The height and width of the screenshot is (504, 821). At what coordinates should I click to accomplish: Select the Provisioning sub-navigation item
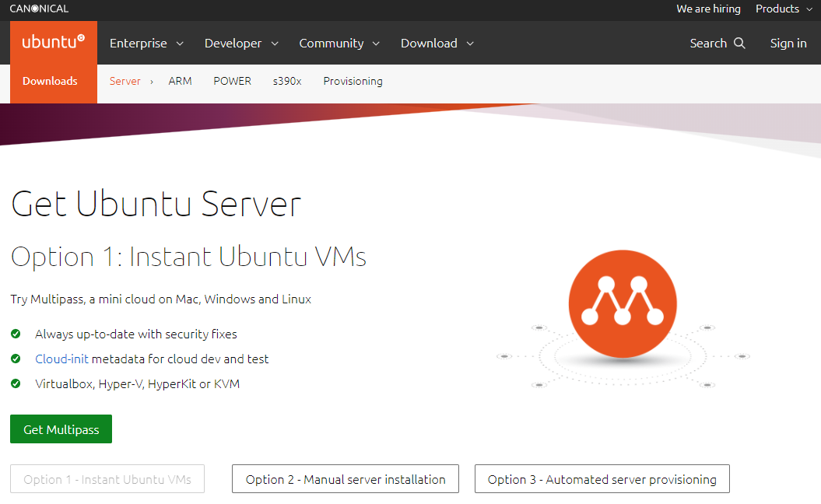click(x=353, y=81)
